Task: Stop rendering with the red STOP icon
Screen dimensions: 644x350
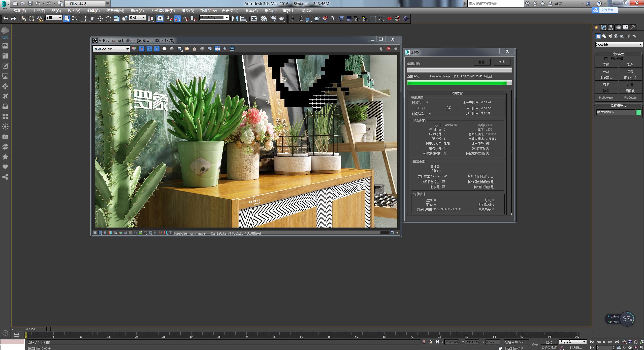Action: click(389, 49)
